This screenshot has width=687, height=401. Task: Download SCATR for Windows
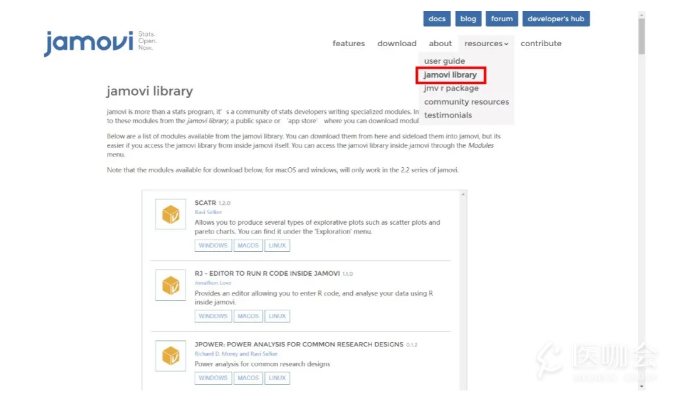pyautogui.click(x=212, y=245)
